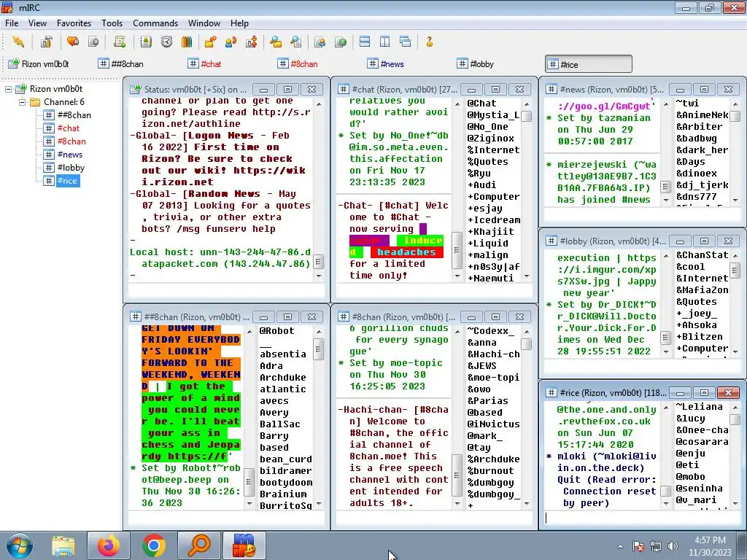Tile windows vertically toolbar icon
This screenshot has height=560, width=747.
385,42
